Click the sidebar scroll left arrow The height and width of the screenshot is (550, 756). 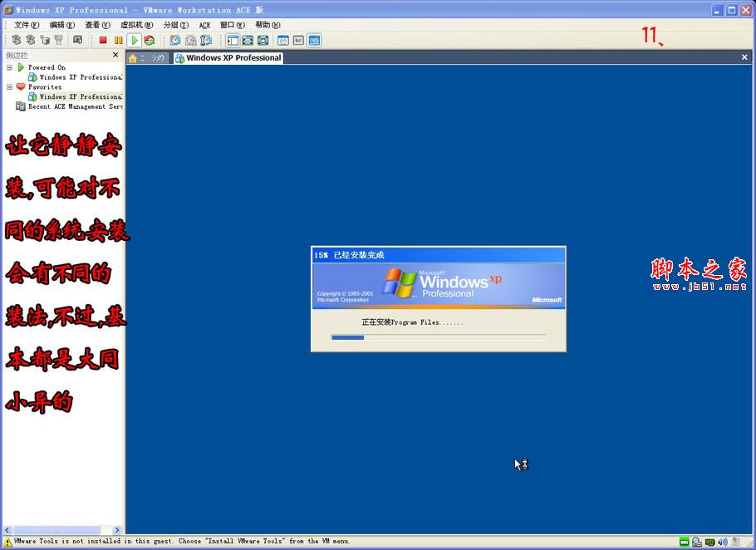7,530
